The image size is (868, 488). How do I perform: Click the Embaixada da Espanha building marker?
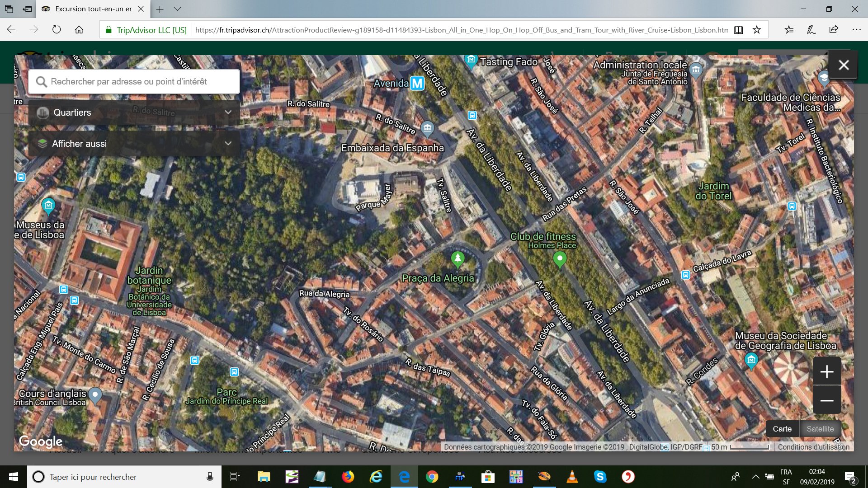(x=427, y=129)
